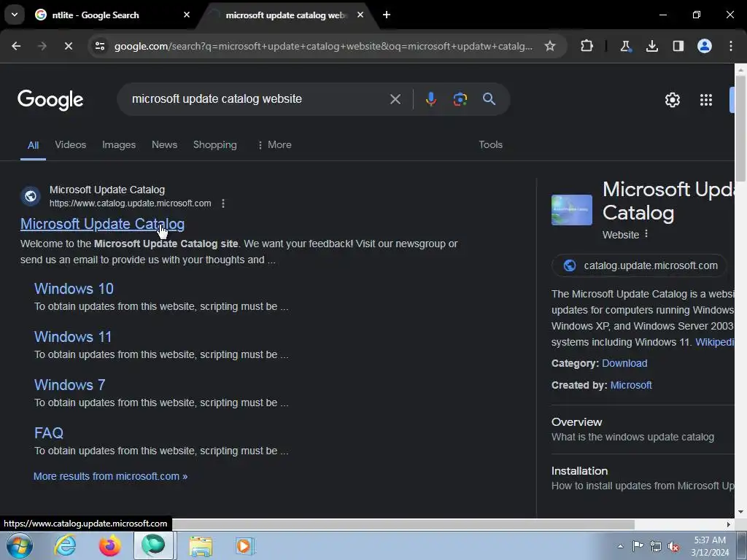Launch Firefox from the taskbar
Image resolution: width=747 pixels, height=560 pixels.
109,545
